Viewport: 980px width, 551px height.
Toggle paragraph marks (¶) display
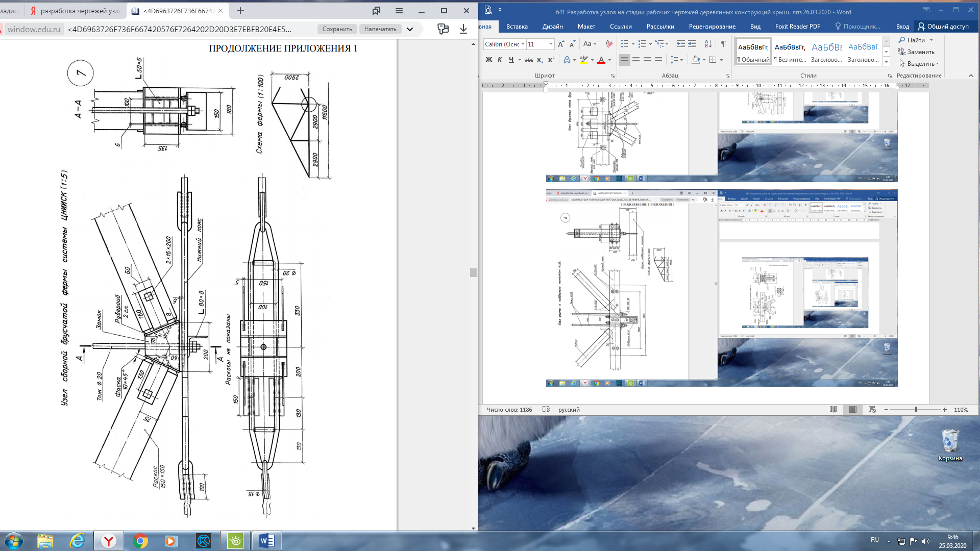tap(723, 44)
